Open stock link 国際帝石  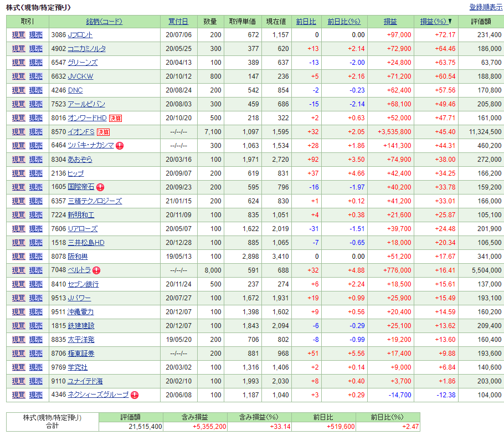81,187
